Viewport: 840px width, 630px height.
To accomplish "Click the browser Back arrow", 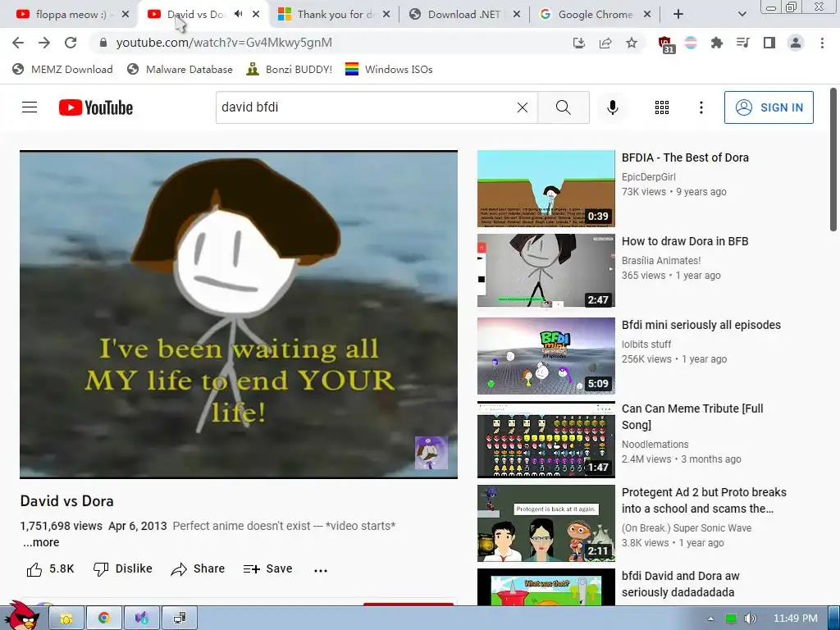I will tap(18, 43).
